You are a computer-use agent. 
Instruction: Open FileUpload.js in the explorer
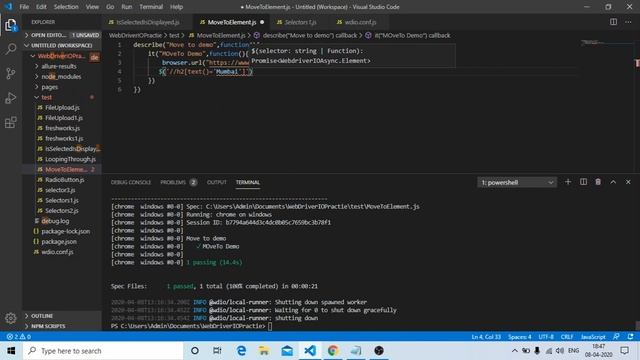[62, 107]
